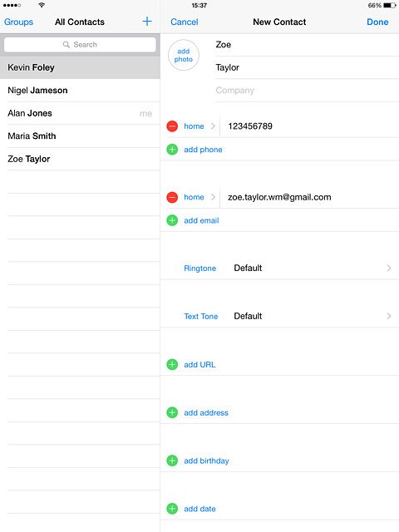The height and width of the screenshot is (532, 399).
Task: Select Maria Smith in contacts list
Action: [x=80, y=135]
